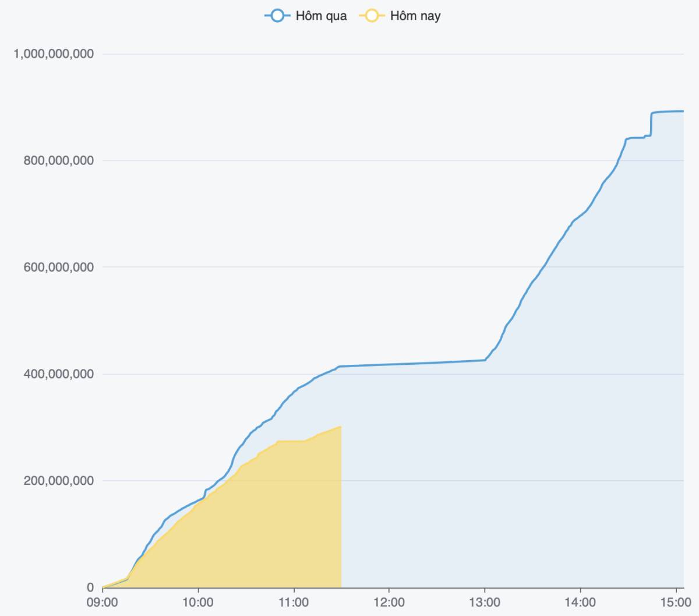Viewport: 699px width, 616px height.
Task: Click the blue line plateau above 12:00
Action: coord(389,364)
